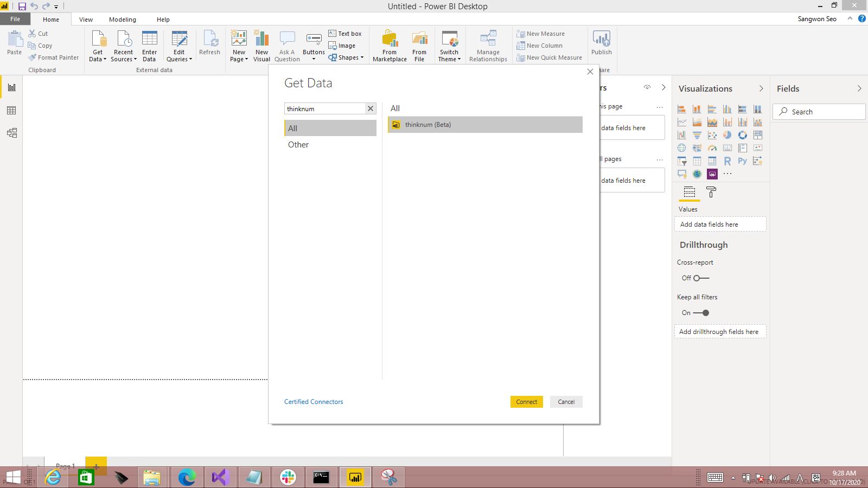The image size is (868, 488).
Task: Select the globe map visual
Action: point(682,148)
